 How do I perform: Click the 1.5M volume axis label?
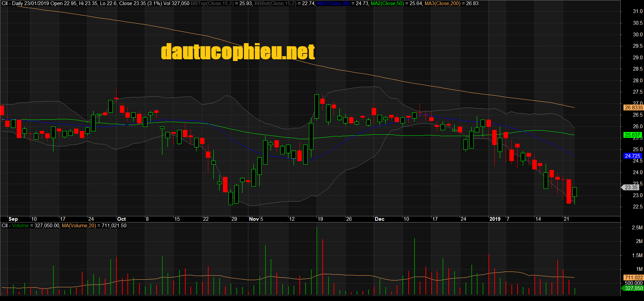coord(637,255)
